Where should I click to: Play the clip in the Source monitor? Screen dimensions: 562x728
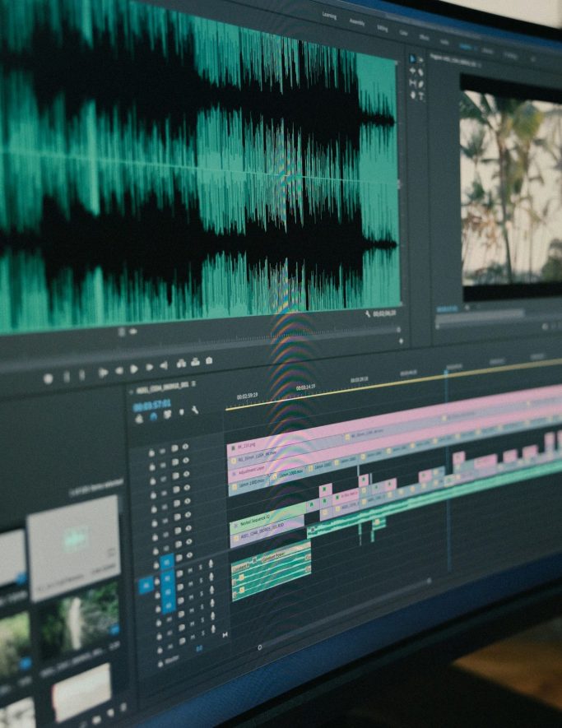134,369
